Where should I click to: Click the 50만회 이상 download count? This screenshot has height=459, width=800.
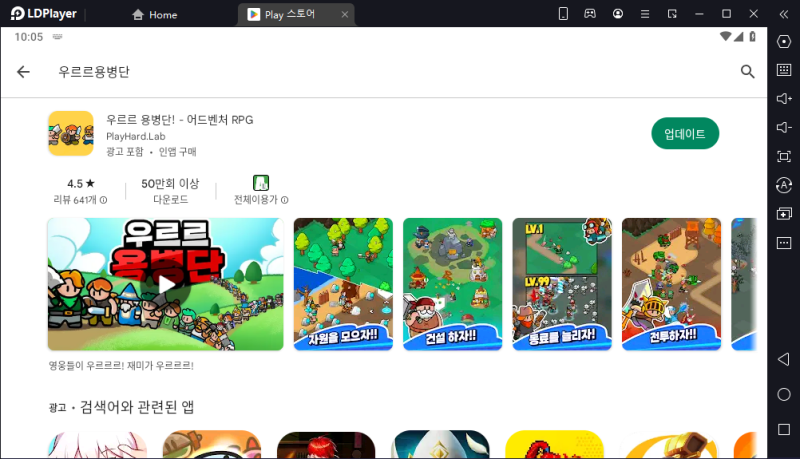(170, 184)
